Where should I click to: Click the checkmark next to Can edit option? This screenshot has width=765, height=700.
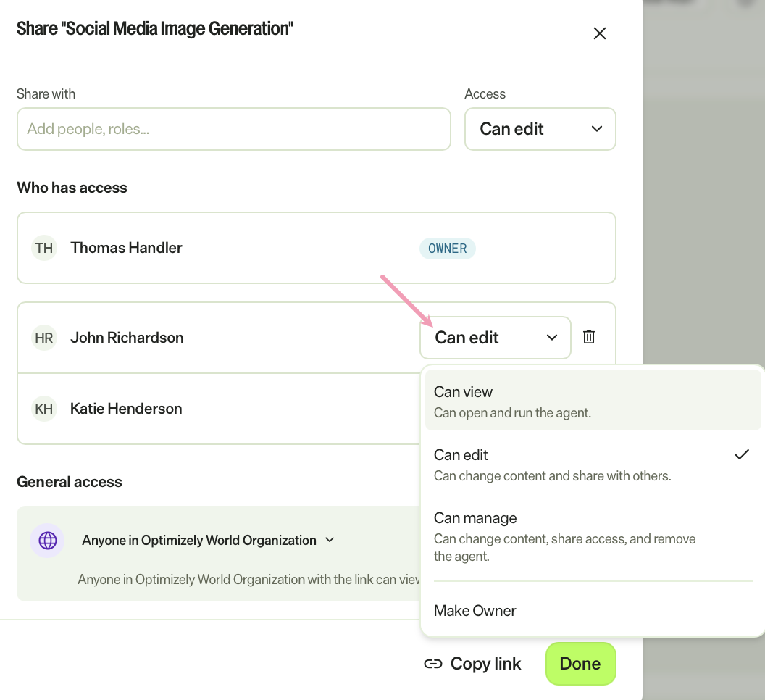tap(742, 454)
